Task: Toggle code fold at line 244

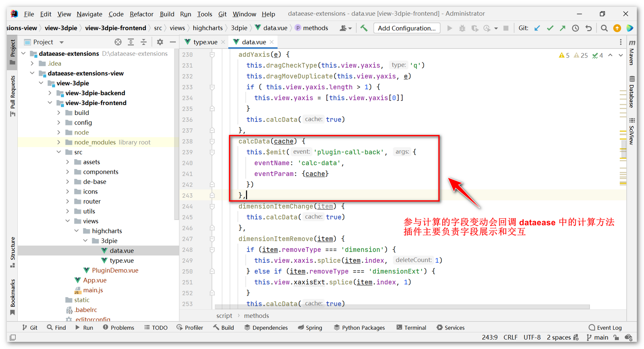Action: [212, 206]
